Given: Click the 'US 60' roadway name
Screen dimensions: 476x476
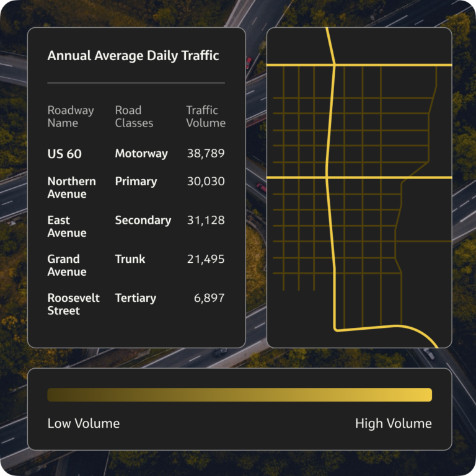Looking at the screenshot, I should (64, 154).
